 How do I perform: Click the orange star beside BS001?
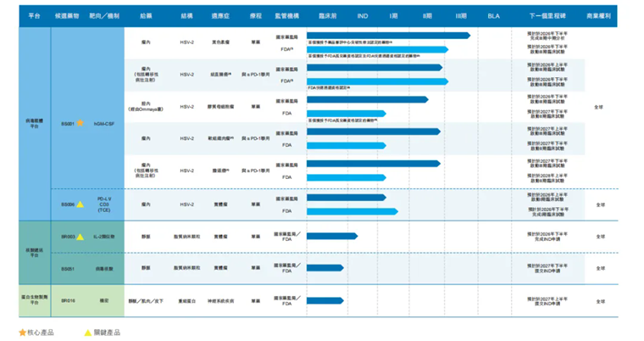click(x=80, y=123)
